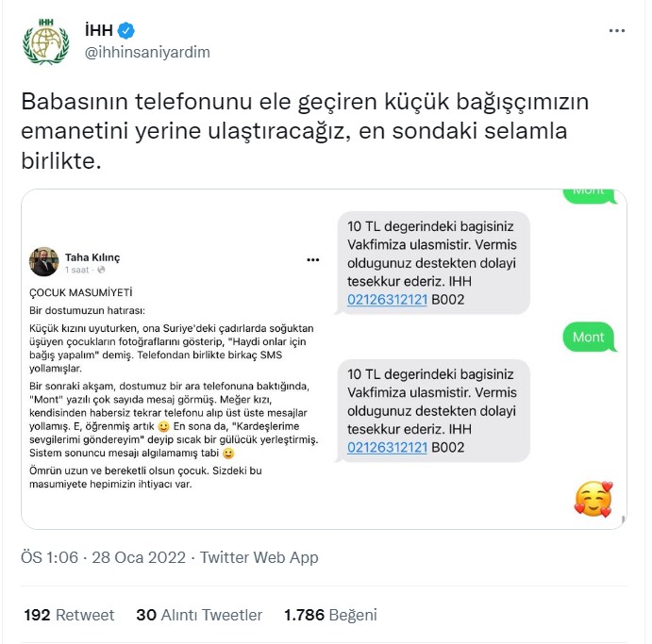Open the tweet's three-dot more menu
Viewport: 652px width, 644px height.
616,31
